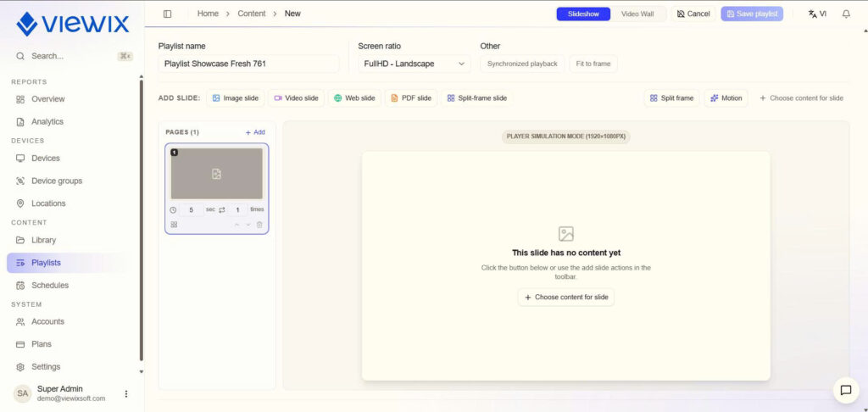This screenshot has width=868, height=412.
Task: Click Player Simulation Mode label
Action: tap(565, 136)
